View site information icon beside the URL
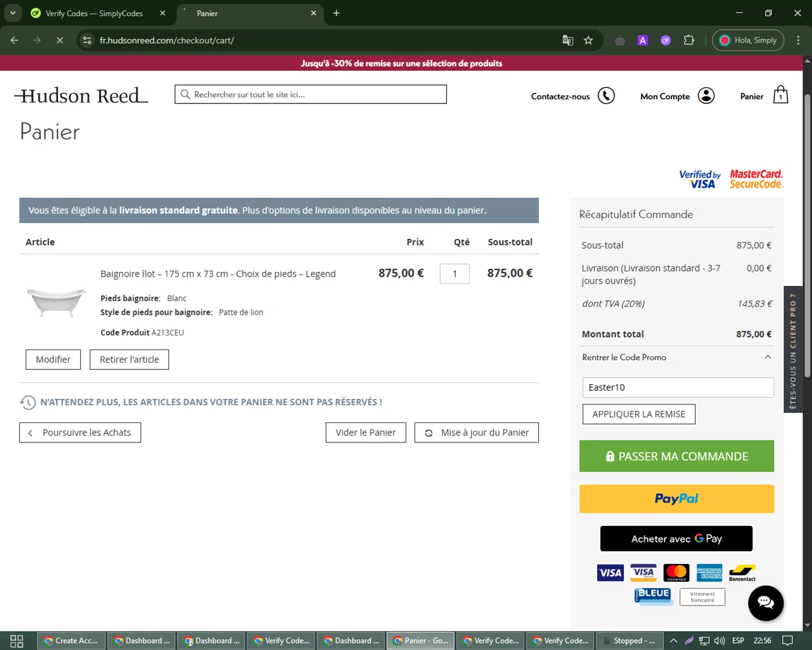Image resolution: width=812 pixels, height=650 pixels. point(87,40)
